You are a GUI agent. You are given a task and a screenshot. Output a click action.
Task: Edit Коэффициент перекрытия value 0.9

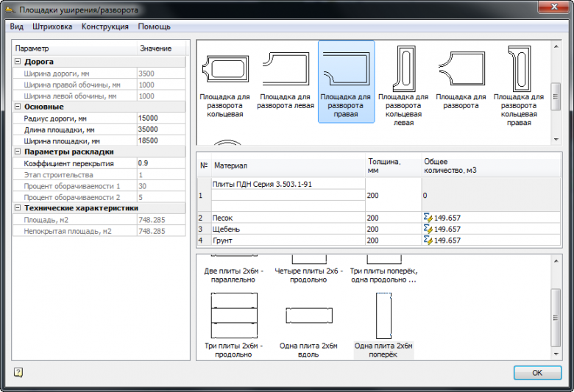click(161, 163)
